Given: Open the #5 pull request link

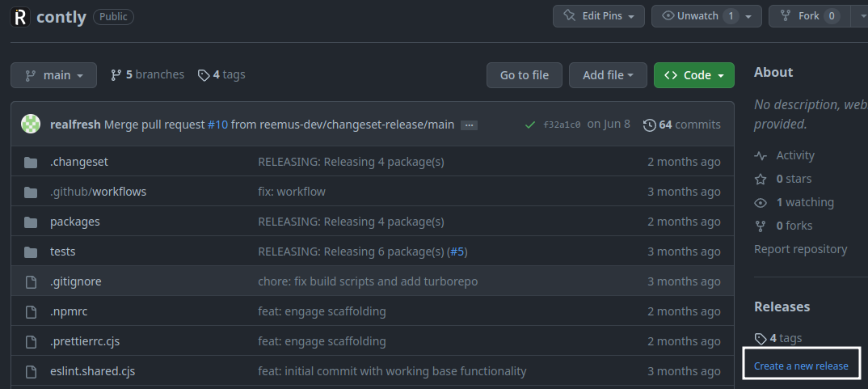Looking at the screenshot, I should pyautogui.click(x=457, y=252).
